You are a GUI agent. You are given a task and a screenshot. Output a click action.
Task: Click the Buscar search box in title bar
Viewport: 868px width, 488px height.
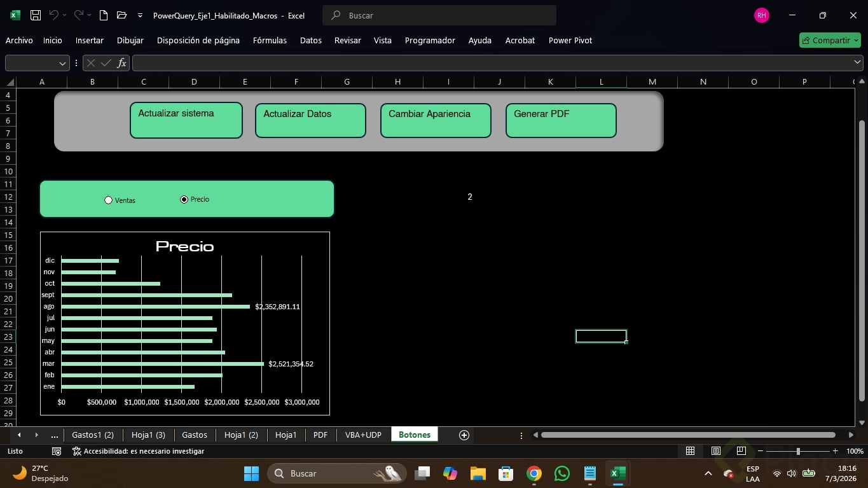[x=439, y=15]
